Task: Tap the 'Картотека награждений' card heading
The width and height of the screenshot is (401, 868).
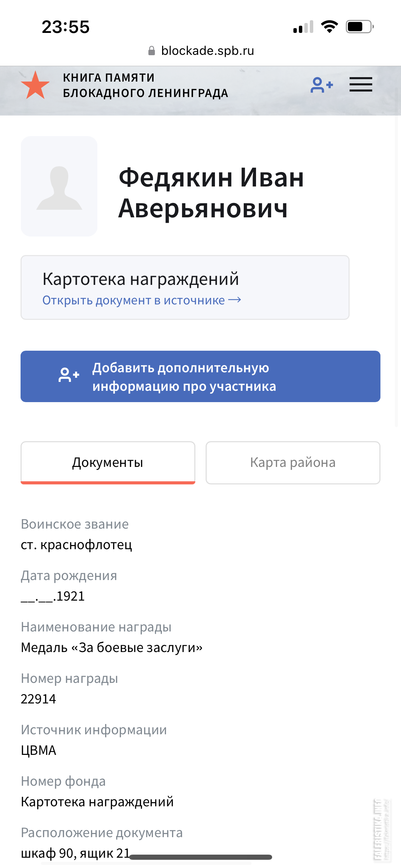Action: click(141, 279)
